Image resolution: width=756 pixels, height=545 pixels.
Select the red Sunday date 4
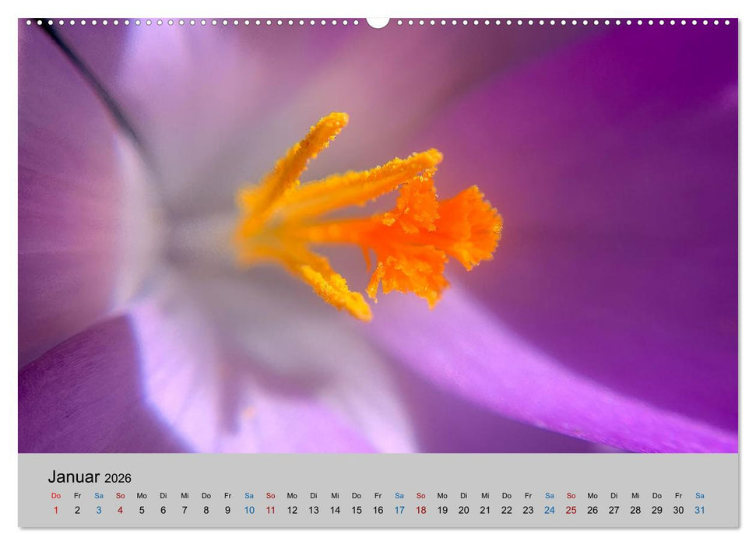click(119, 511)
